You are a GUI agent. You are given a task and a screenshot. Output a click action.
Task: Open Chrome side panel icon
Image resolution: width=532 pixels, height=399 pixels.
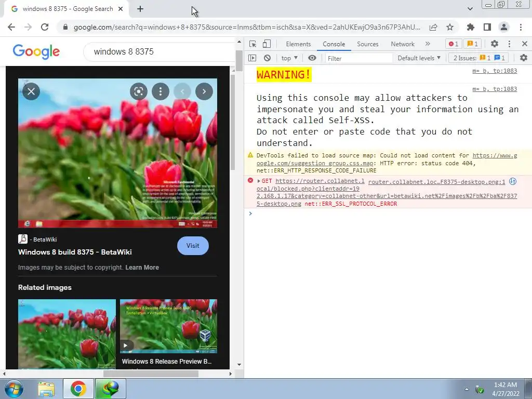[x=487, y=27]
